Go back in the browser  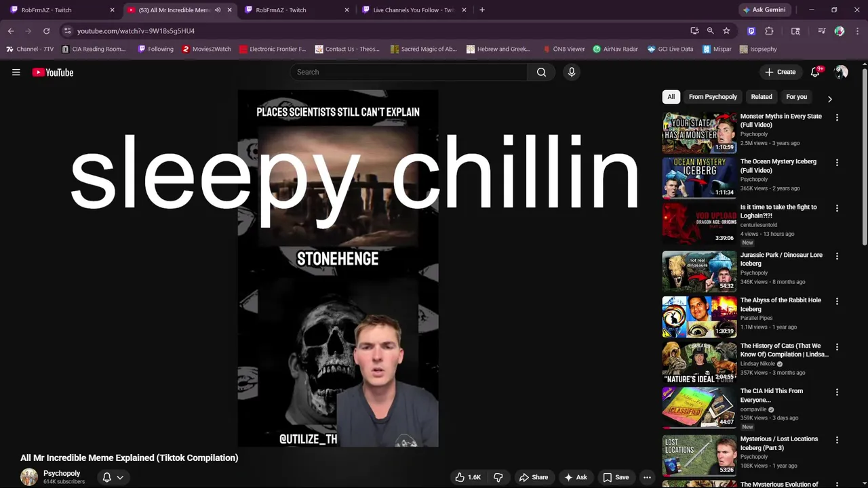tap(11, 30)
